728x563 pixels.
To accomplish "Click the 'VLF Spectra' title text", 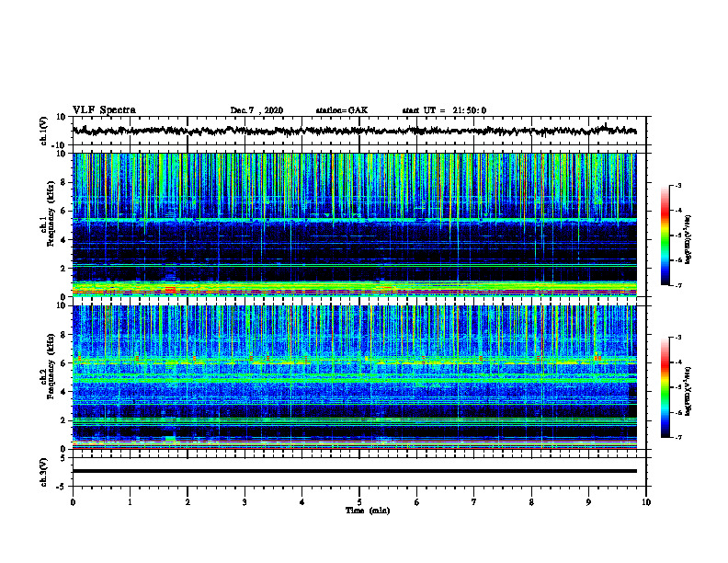I will pyautogui.click(x=104, y=110).
